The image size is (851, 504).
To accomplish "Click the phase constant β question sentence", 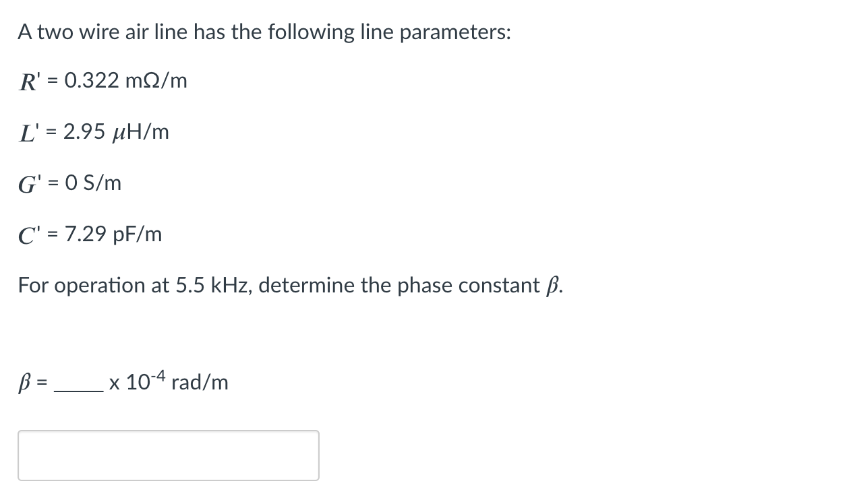I will click(290, 284).
